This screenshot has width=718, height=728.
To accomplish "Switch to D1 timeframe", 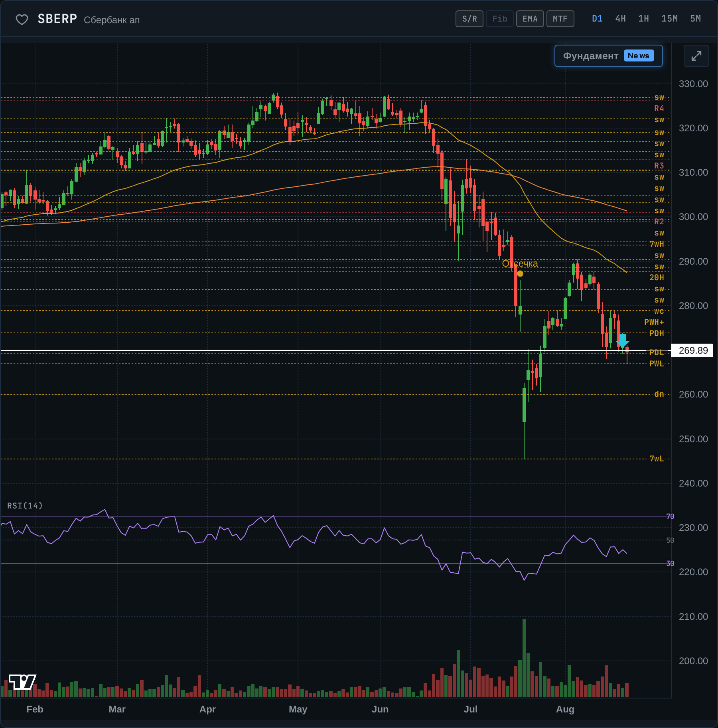I will [597, 19].
